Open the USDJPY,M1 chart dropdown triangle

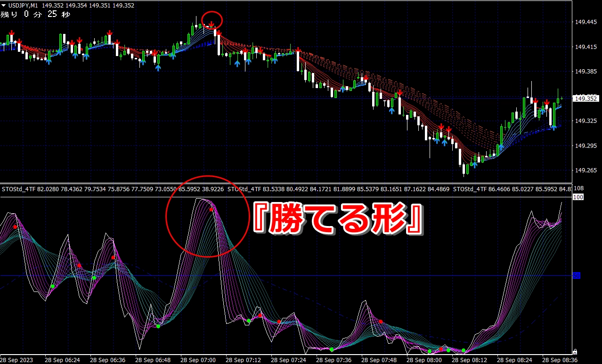click(x=4, y=6)
